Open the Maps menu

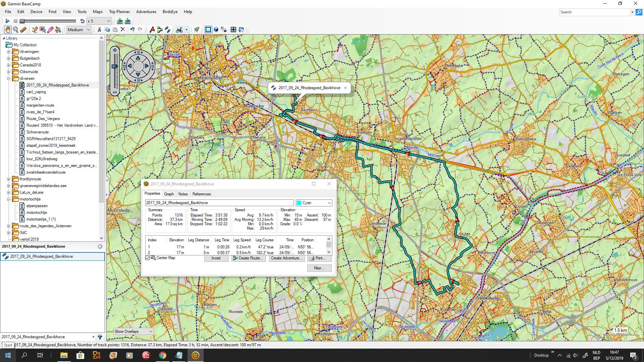point(98,12)
